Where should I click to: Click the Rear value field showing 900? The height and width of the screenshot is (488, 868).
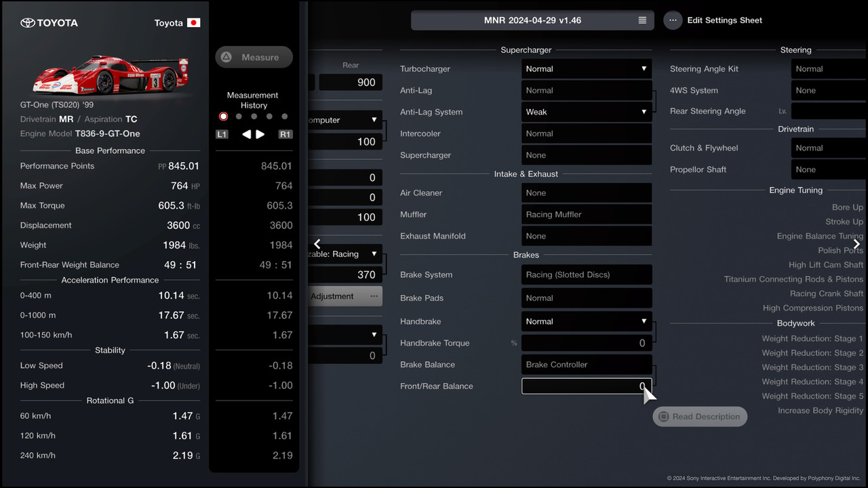pos(351,82)
